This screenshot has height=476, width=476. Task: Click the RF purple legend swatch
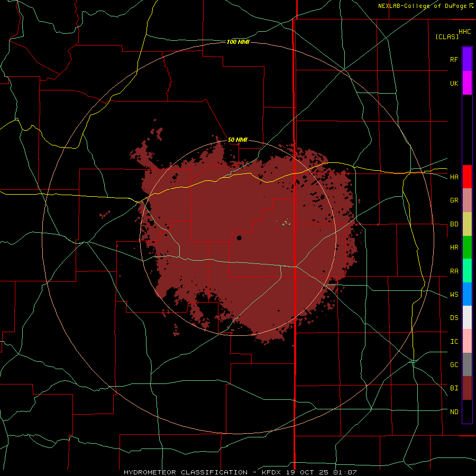[467, 59]
